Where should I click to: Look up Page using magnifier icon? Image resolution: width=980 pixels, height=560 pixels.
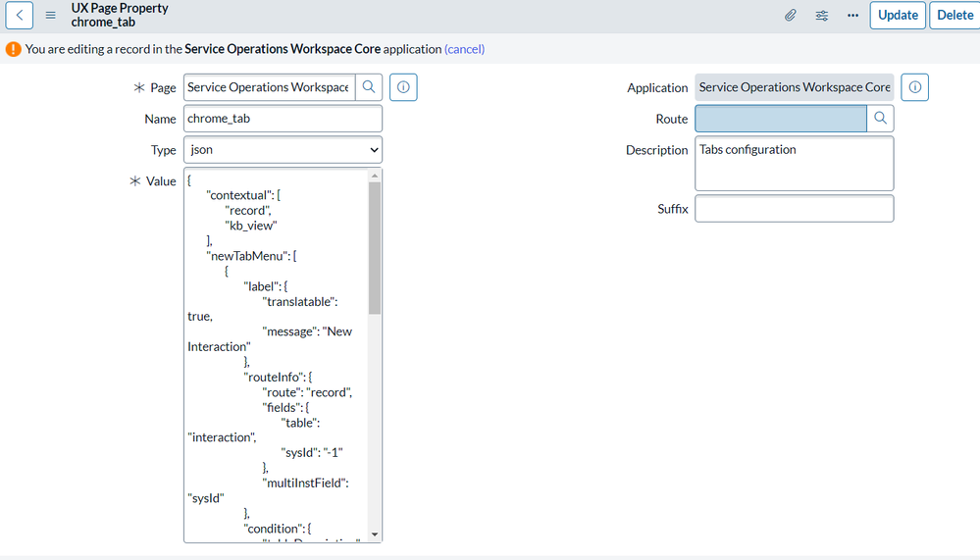click(x=369, y=87)
